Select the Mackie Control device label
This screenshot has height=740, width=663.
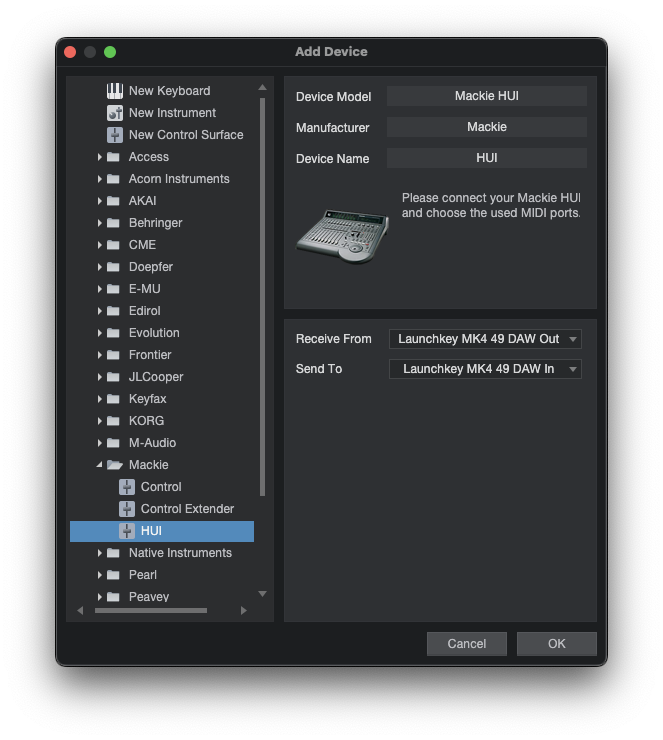161,487
